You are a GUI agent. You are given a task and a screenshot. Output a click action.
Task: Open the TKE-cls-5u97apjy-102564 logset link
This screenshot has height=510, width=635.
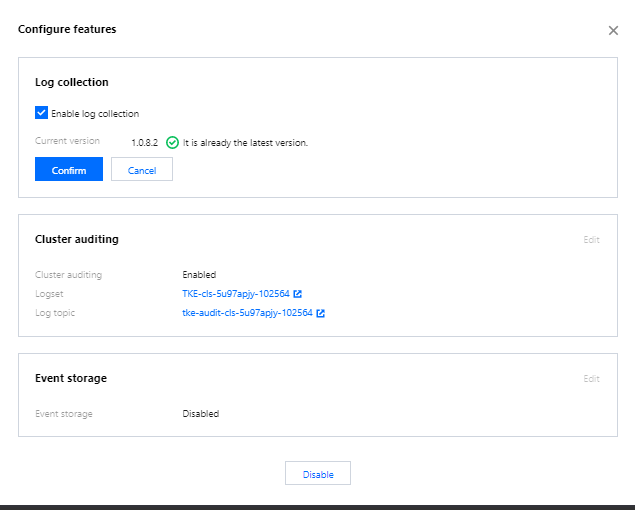point(235,294)
